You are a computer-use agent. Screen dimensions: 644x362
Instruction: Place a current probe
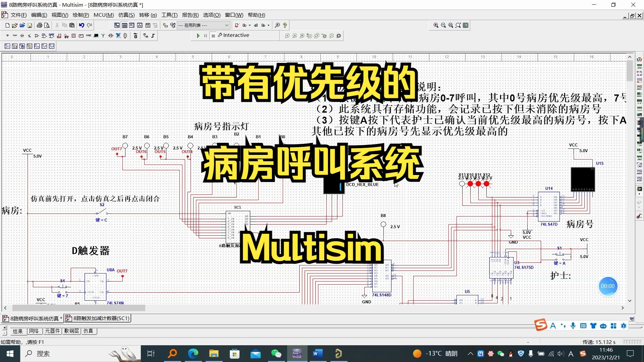point(294,36)
